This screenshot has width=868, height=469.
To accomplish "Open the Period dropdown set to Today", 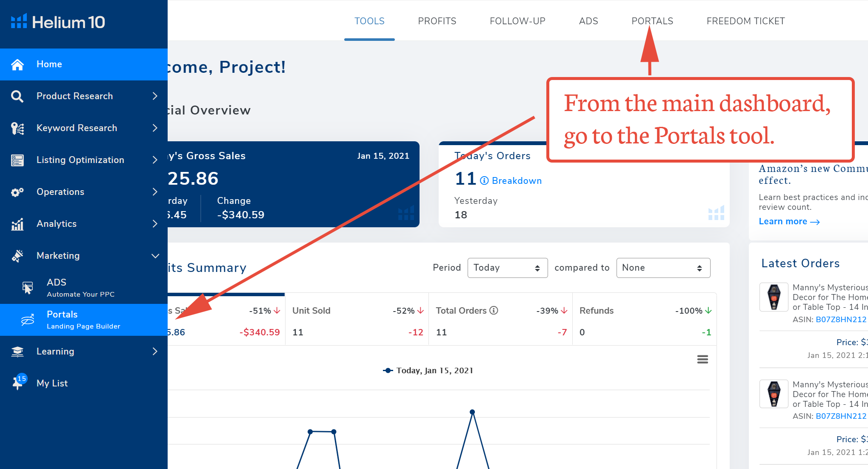I will (x=507, y=268).
